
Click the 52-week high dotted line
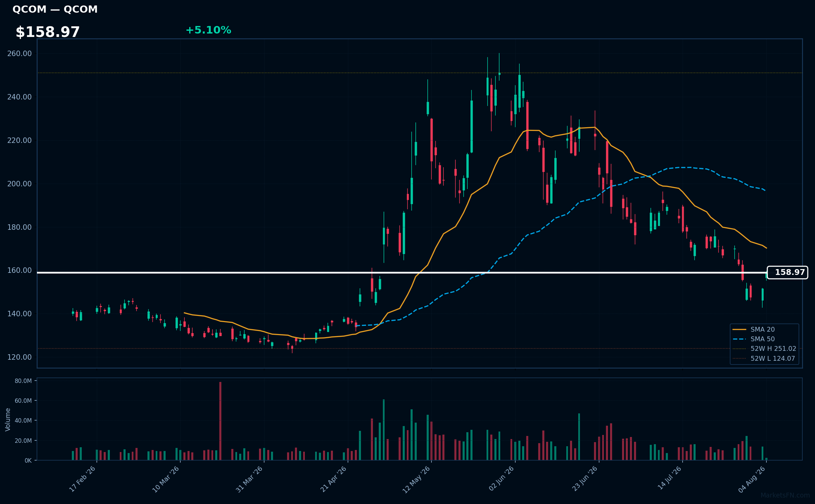coord(419,73)
